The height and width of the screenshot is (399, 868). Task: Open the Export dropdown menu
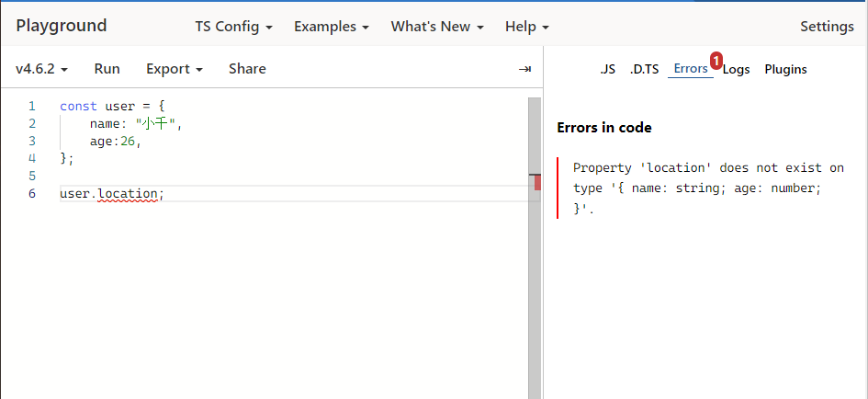[174, 69]
